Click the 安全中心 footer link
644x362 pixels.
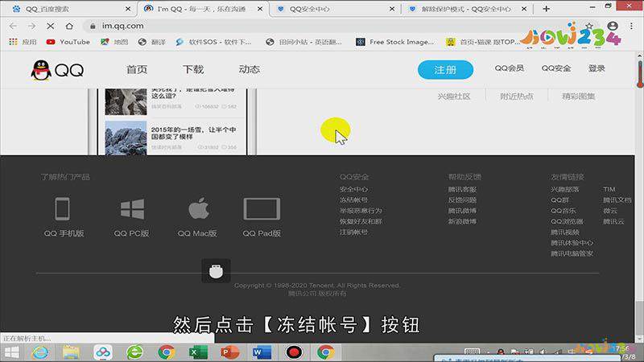pos(353,189)
